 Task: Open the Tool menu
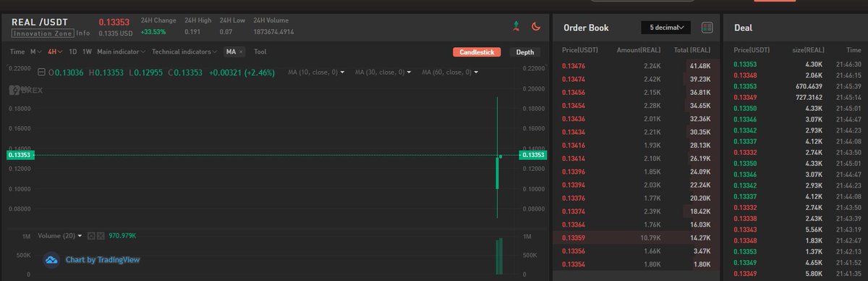pyautogui.click(x=260, y=52)
